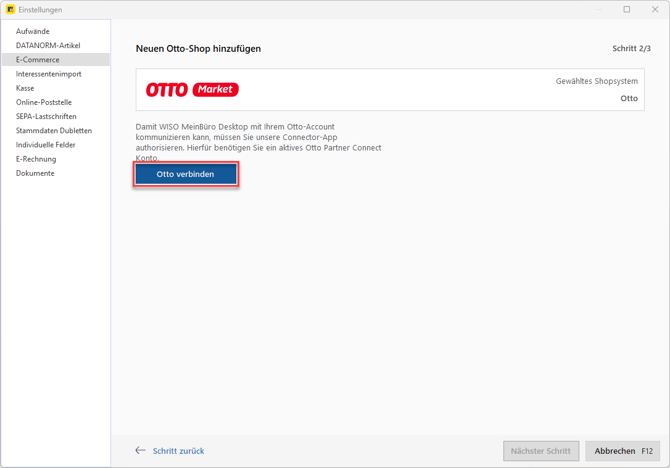Click the OTTO Market logo
This screenshot has width=670, height=468.
coord(192,90)
